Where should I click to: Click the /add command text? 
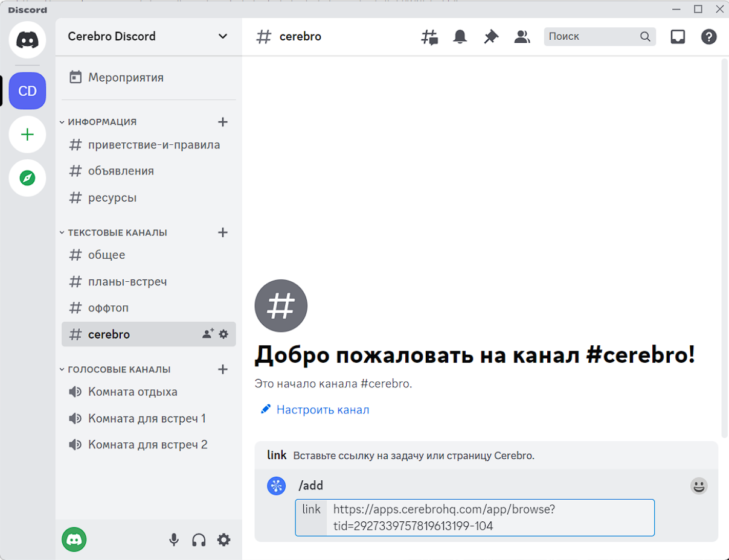pos(311,486)
